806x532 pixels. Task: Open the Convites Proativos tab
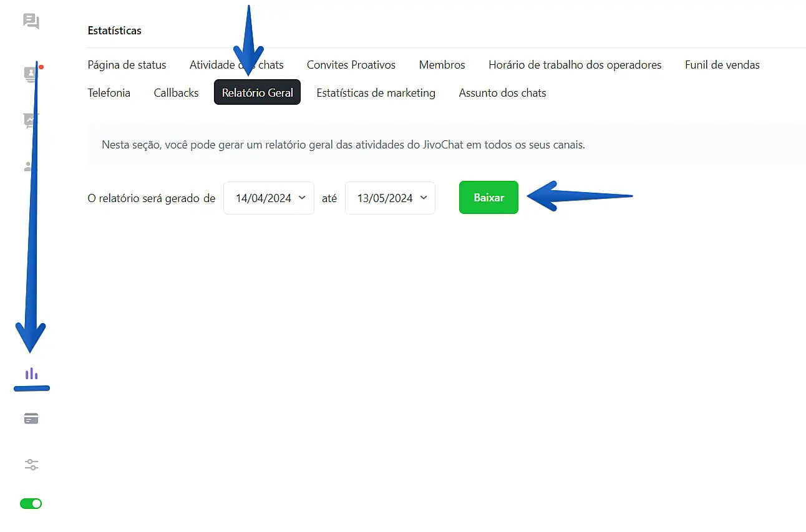pos(351,65)
